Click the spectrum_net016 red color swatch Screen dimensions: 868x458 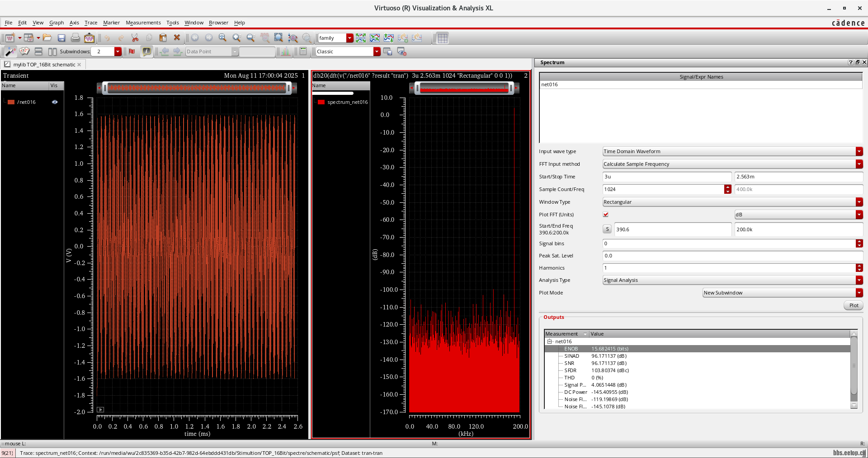pyautogui.click(x=321, y=102)
